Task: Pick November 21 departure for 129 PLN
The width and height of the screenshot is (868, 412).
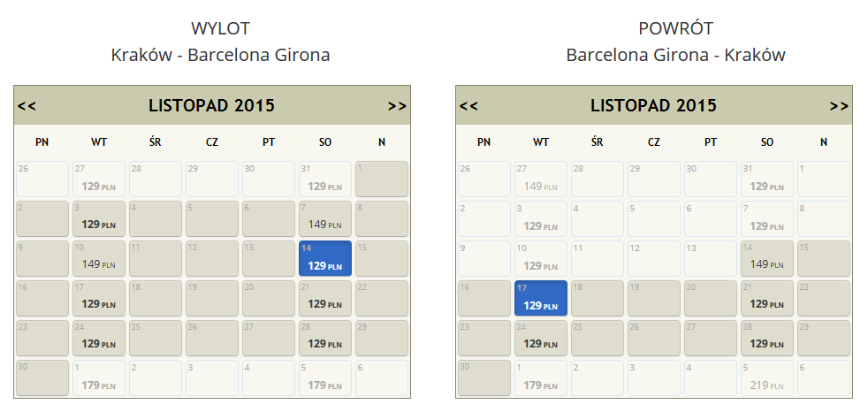Action: point(325,299)
